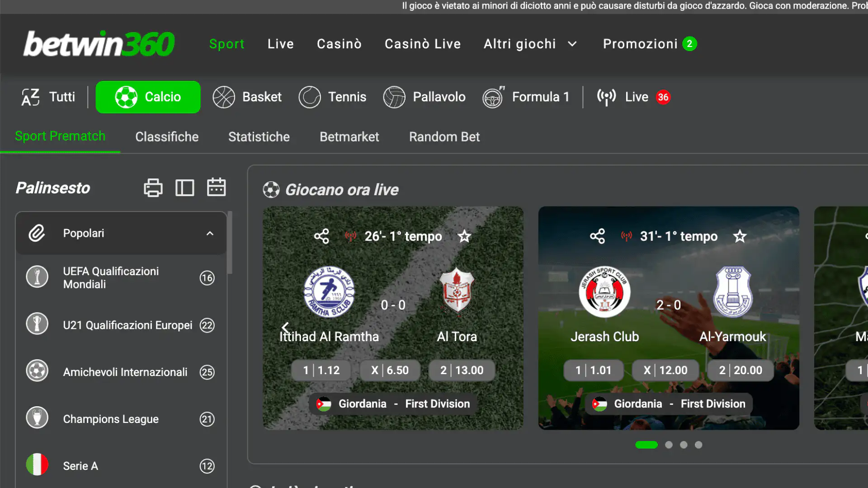This screenshot has height=488, width=868.
Task: Go to second carousel page dot
Action: pyautogui.click(x=669, y=445)
